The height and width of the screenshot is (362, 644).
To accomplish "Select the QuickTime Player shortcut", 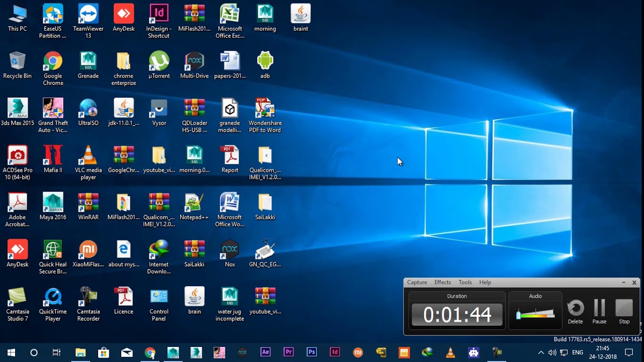I will (53, 304).
